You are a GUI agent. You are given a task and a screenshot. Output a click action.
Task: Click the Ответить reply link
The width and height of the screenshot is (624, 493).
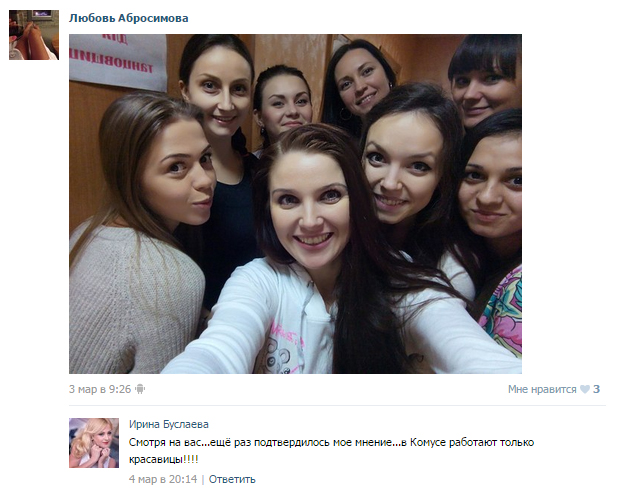click(x=232, y=479)
